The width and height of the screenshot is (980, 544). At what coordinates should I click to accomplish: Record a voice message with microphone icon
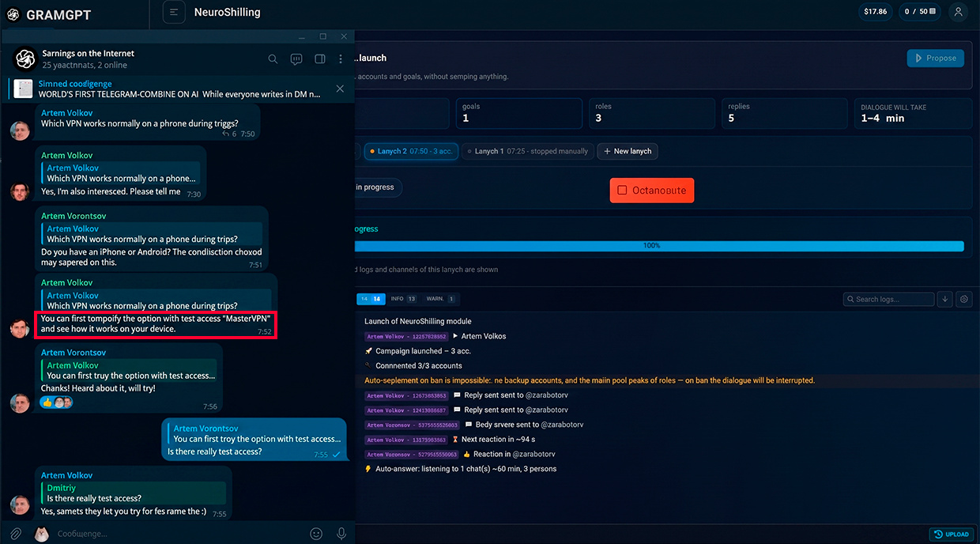coord(341,534)
